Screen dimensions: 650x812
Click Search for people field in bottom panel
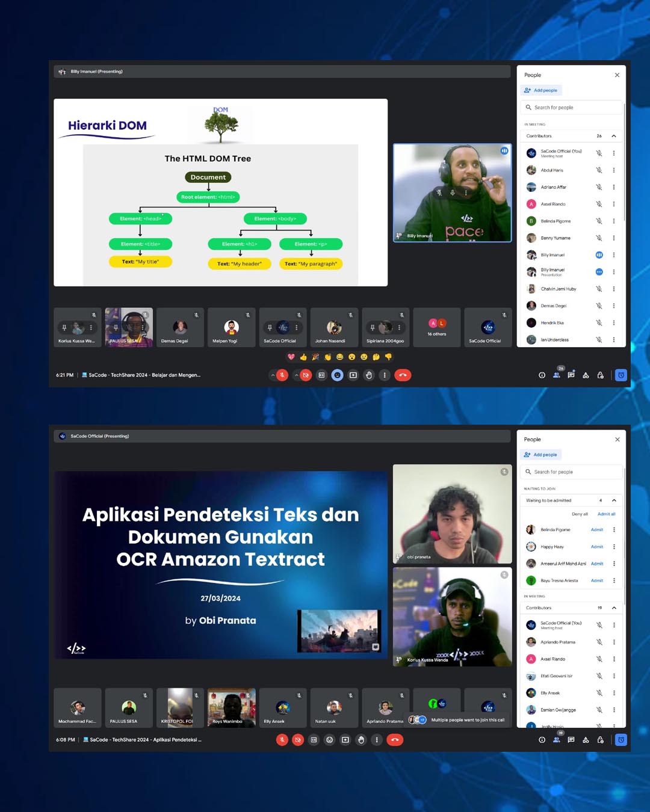tap(571, 472)
